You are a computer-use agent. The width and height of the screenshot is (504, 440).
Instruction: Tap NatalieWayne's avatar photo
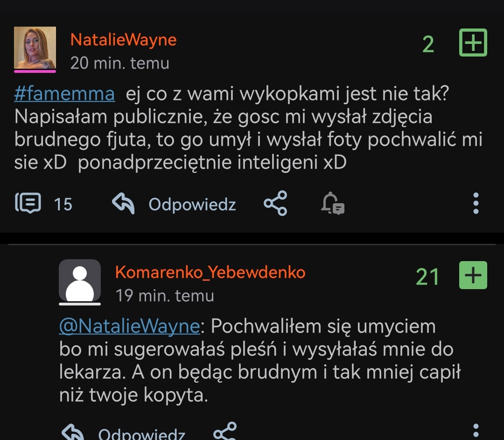35,48
